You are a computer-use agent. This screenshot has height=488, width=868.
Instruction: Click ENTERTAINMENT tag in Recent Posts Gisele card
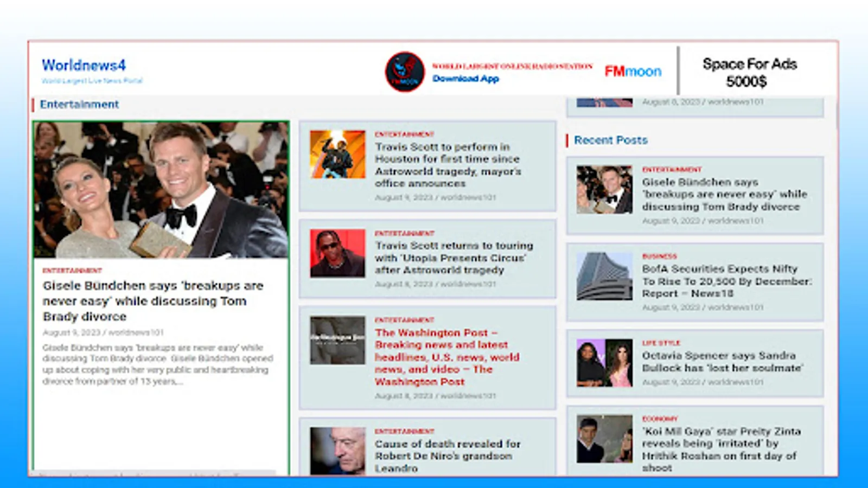(x=672, y=169)
